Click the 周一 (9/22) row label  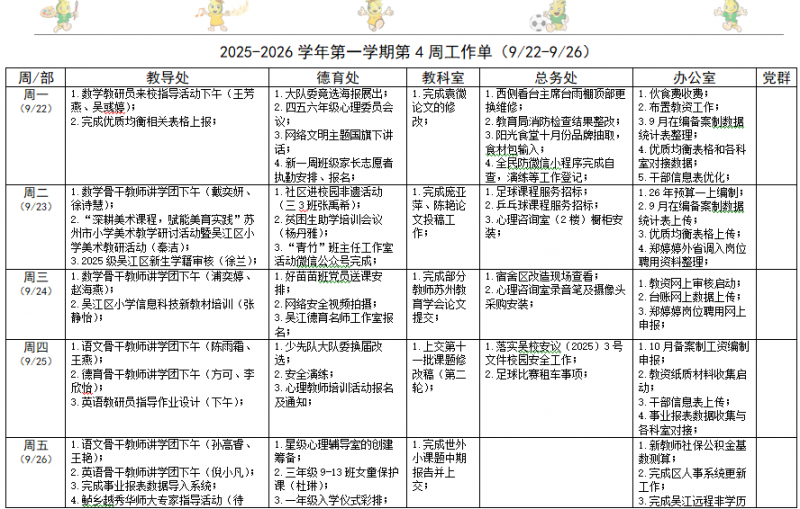coord(37,101)
